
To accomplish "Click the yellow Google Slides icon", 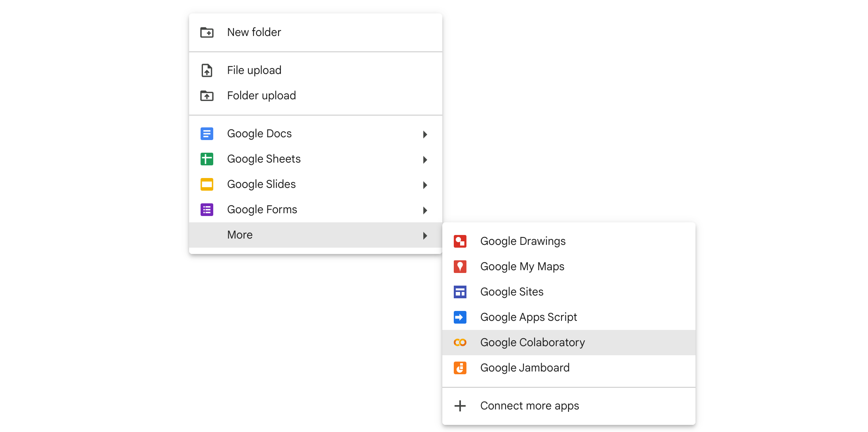I will click(x=207, y=184).
